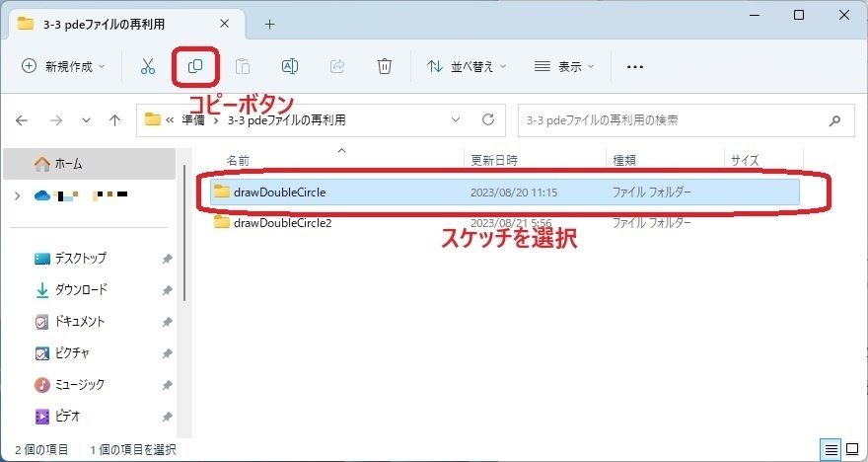868x462 pixels.
Task: Maximize the Explorer window
Action: [x=799, y=15]
